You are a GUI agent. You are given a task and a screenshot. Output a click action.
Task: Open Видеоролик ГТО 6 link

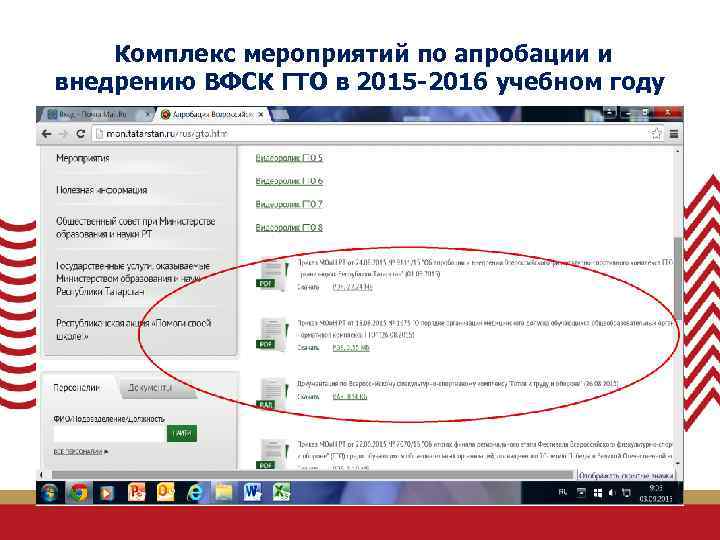(289, 181)
